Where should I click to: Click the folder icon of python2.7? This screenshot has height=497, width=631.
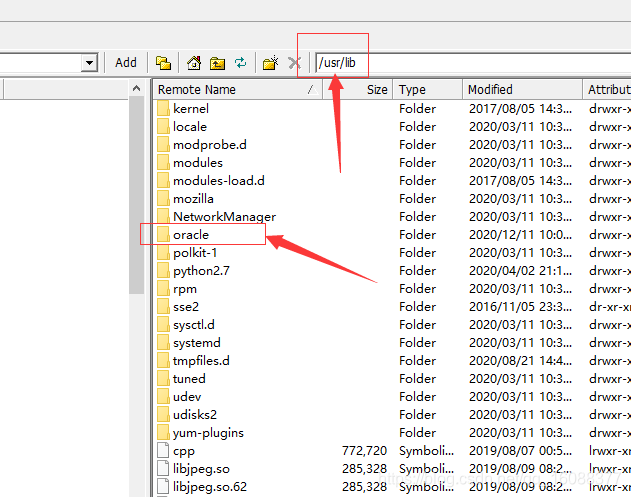click(x=163, y=271)
